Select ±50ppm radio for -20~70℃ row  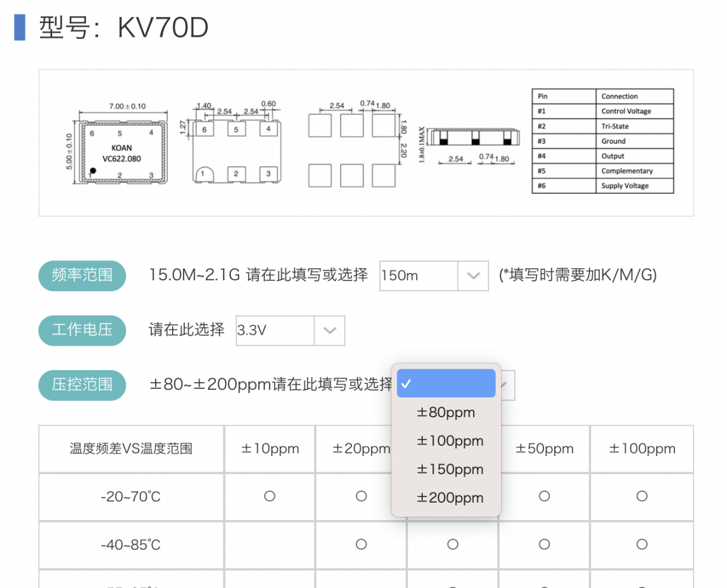tap(544, 496)
